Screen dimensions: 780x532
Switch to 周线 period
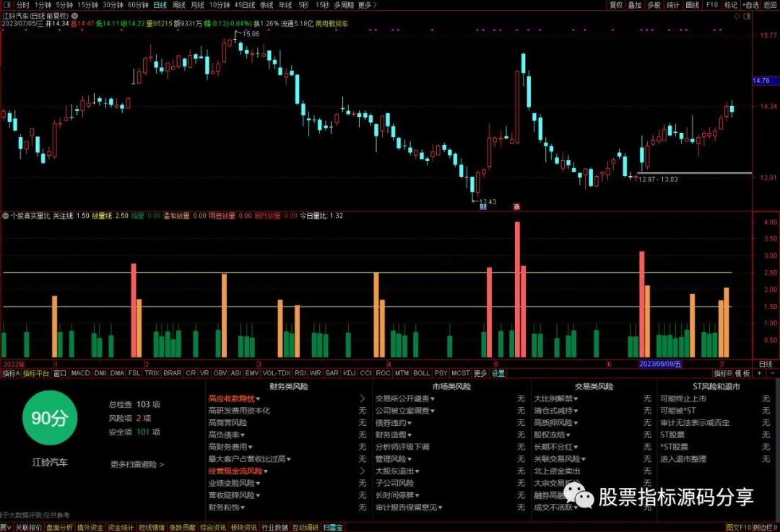(179, 4)
